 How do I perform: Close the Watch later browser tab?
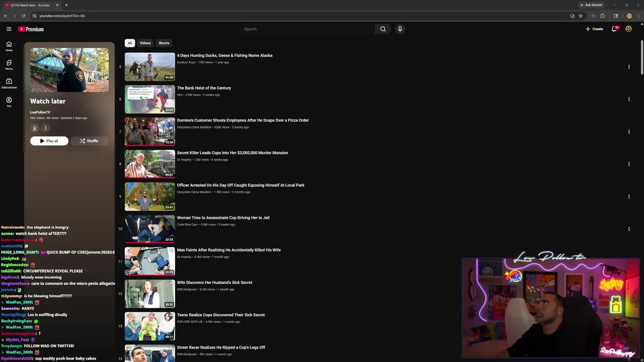tap(57, 5)
